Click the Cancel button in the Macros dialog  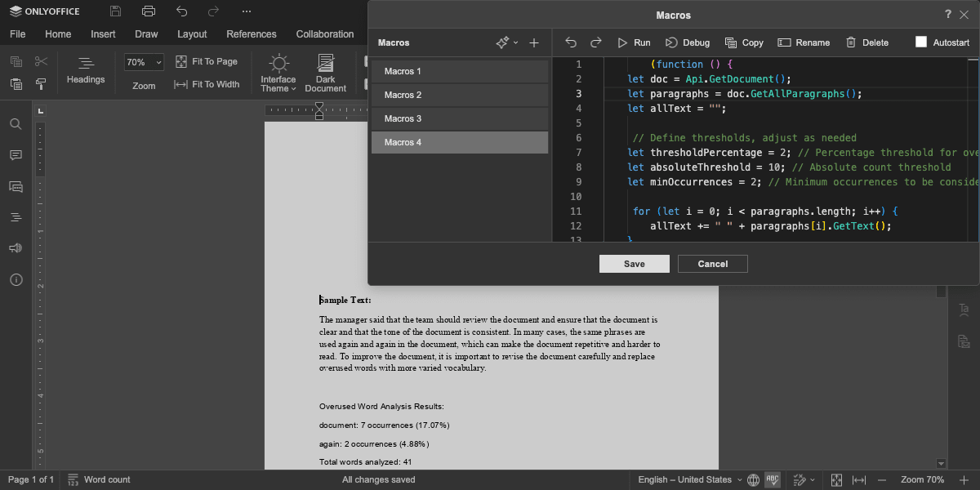coord(713,264)
